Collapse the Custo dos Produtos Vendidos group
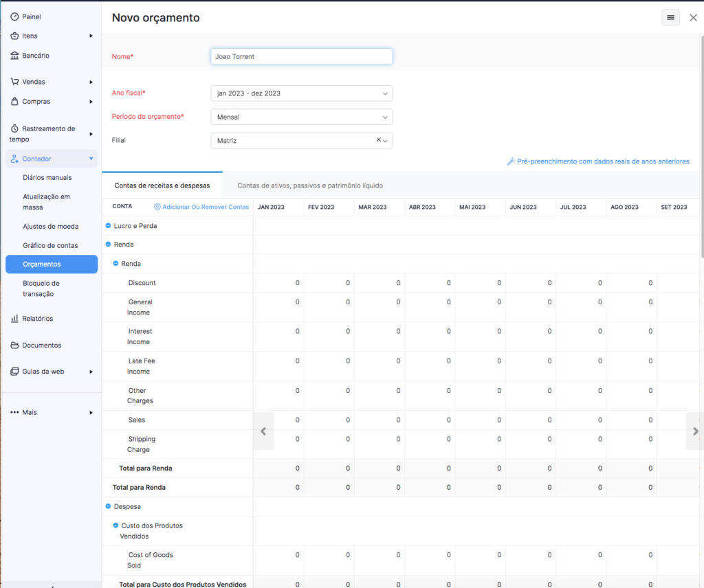Screen dimensions: 704x588 [115, 525]
